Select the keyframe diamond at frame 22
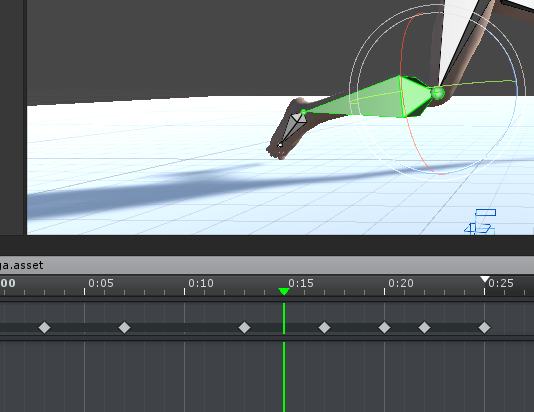 [424, 328]
